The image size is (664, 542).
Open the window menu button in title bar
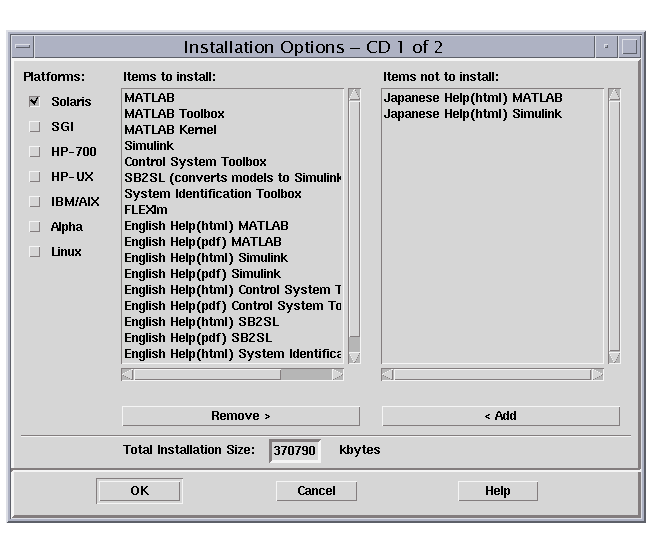click(23, 47)
